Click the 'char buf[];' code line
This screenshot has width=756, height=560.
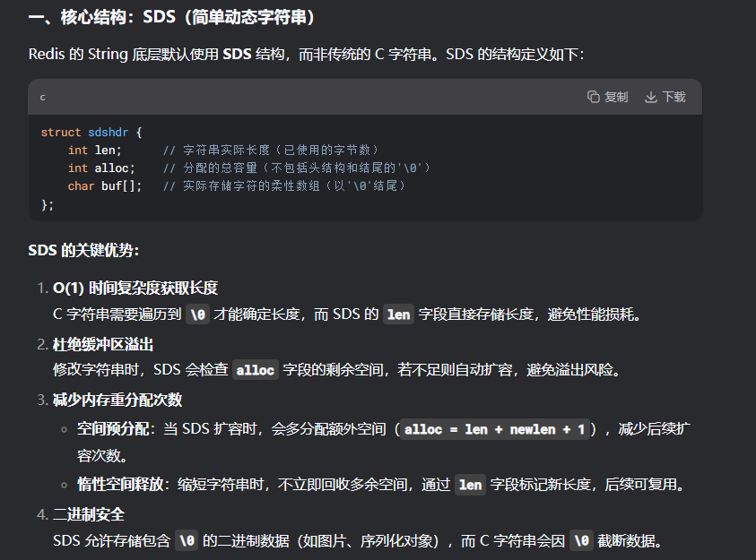click(x=105, y=185)
